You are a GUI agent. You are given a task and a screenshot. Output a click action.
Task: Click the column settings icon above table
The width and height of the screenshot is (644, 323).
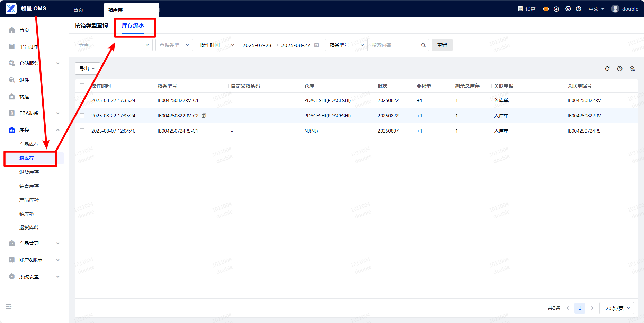632,69
